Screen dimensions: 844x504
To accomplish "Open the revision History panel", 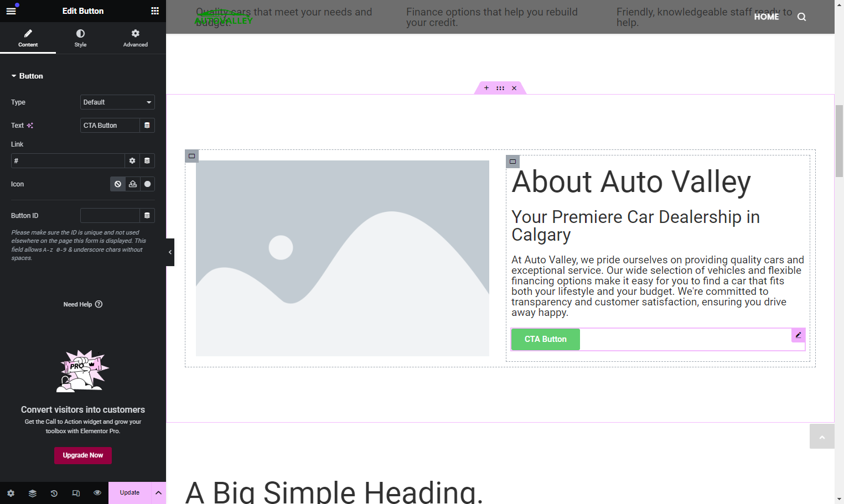I will coord(54,493).
